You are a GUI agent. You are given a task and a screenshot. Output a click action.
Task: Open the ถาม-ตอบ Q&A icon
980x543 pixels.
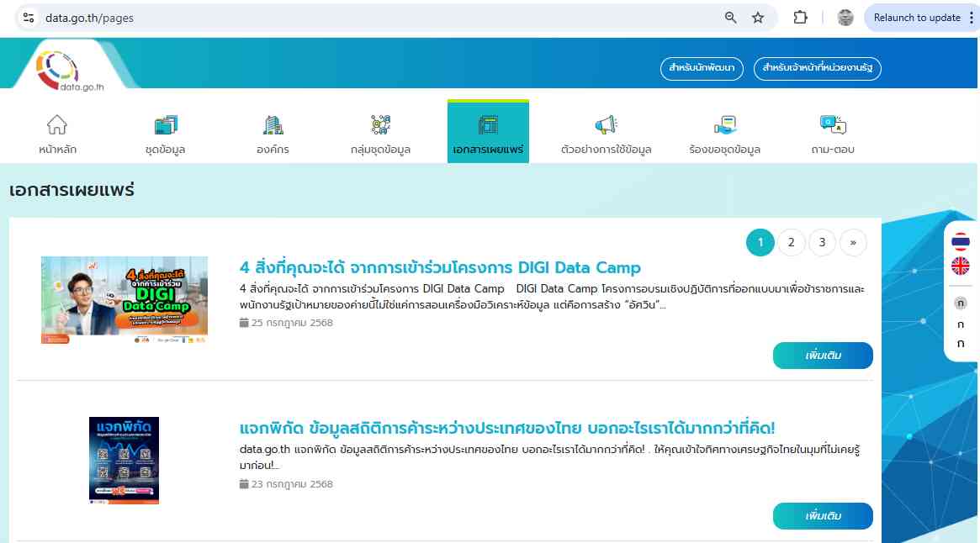833,125
